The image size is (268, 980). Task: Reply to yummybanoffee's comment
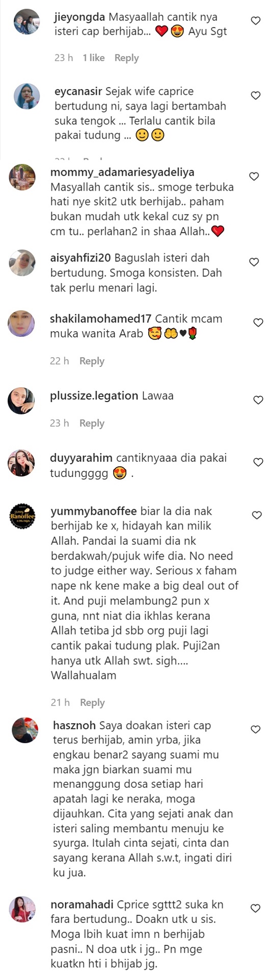click(92, 703)
